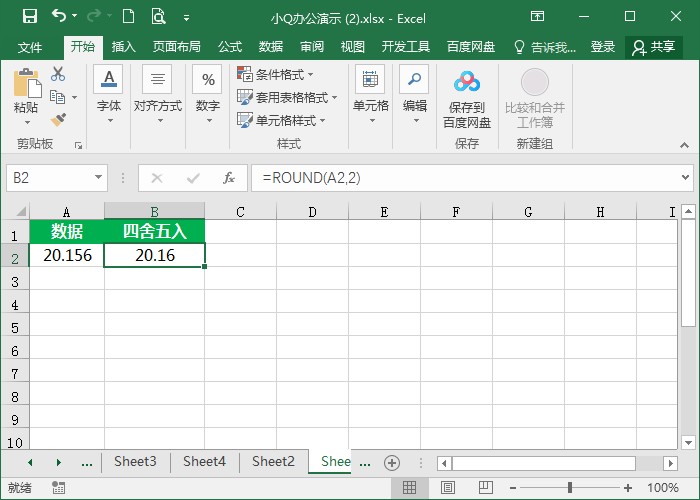Open the 字体 font group
The height and width of the screenshot is (500, 700).
(108, 95)
